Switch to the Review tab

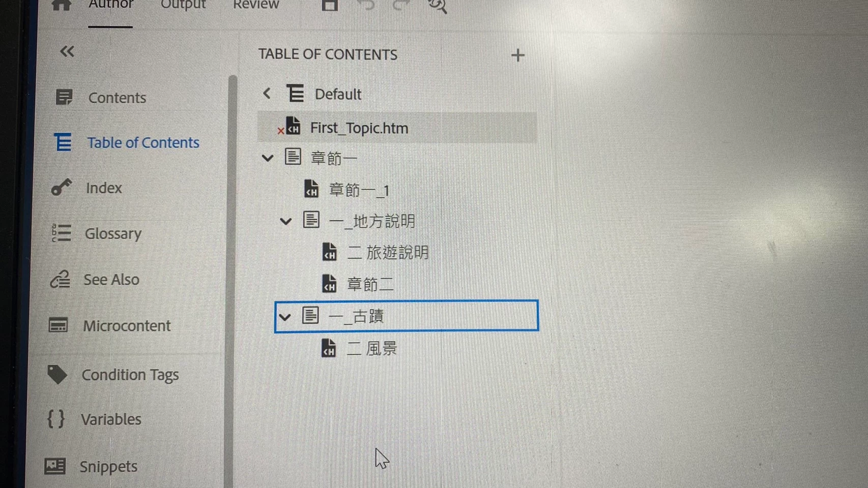pos(256,5)
